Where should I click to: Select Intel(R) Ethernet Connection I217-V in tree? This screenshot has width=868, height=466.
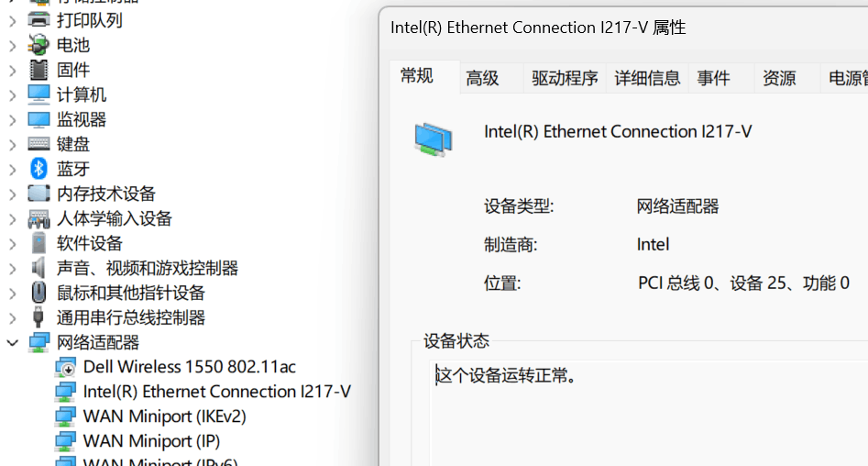coord(216,392)
